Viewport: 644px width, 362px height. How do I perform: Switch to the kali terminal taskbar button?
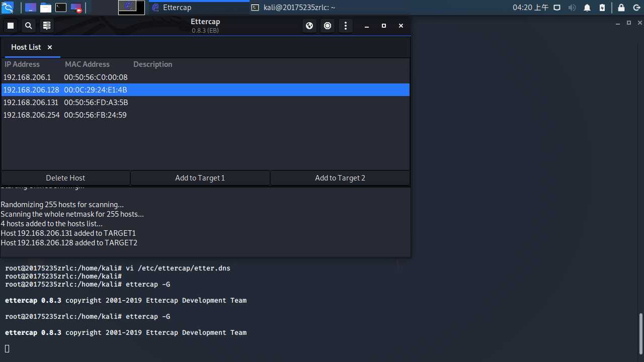point(299,8)
